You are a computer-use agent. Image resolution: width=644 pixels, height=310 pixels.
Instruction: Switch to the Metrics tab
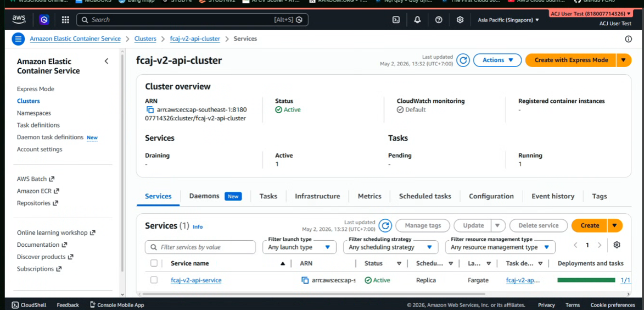[369, 196]
